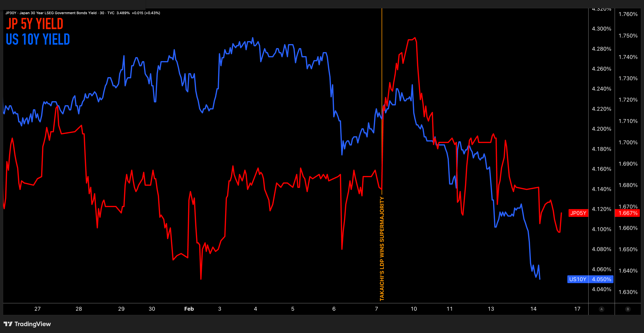Click the 7 date label
Image resolution: width=644 pixels, height=333 pixels.
[x=377, y=309]
